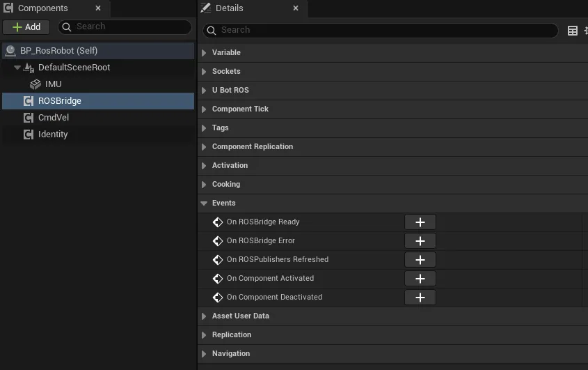Collapse the Events section
The image size is (588, 370).
tap(204, 203)
